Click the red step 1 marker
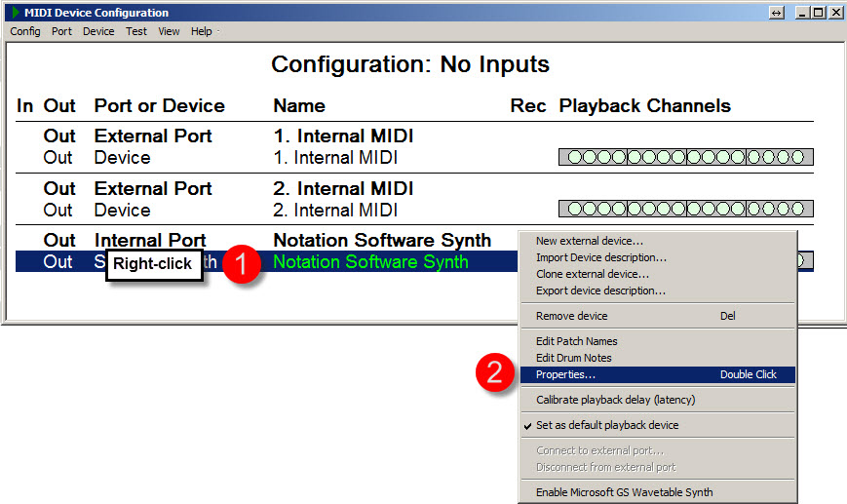Viewport: 847px width, 504px height. coord(242,263)
